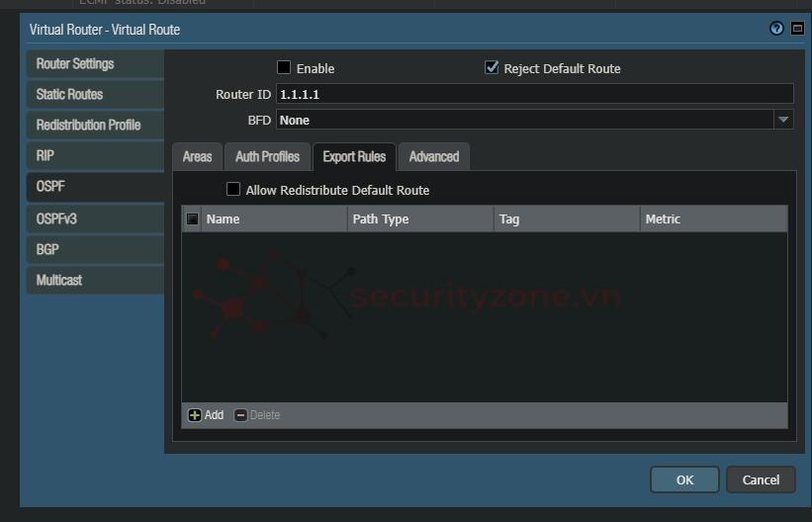Screen dimensions: 812x522
Task: Click the help question mark icon
Action: (776, 29)
